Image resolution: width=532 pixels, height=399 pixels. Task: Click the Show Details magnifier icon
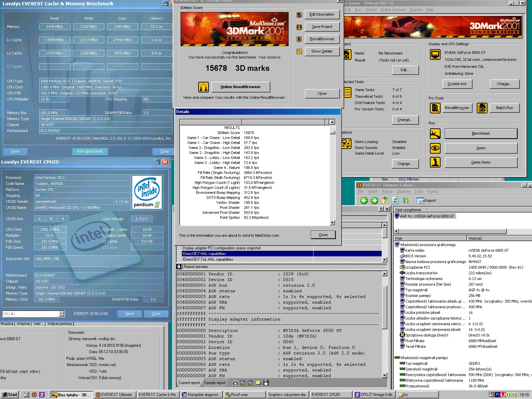pyautogui.click(x=299, y=52)
